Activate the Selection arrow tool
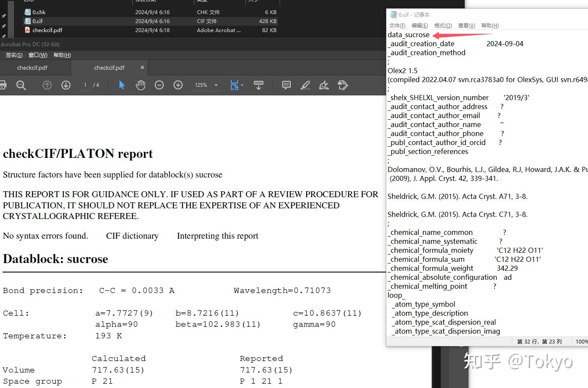Image resolution: width=588 pixels, height=388 pixels. click(x=122, y=85)
